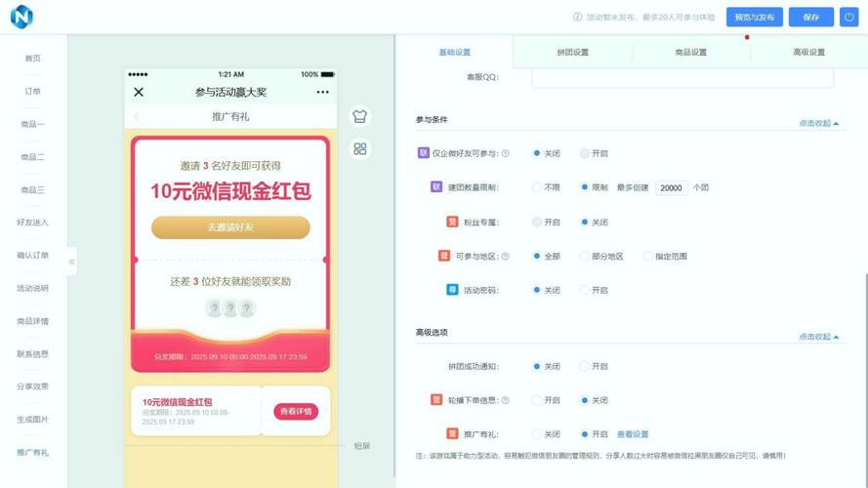Click the info icon before 活动暂未发布 notice
Screen dimensions: 868x488
577,18
